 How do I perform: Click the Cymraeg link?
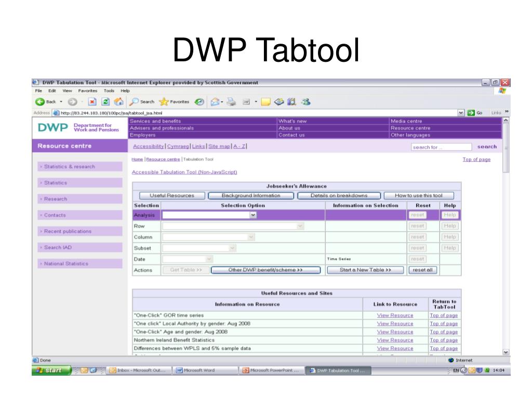178,146
